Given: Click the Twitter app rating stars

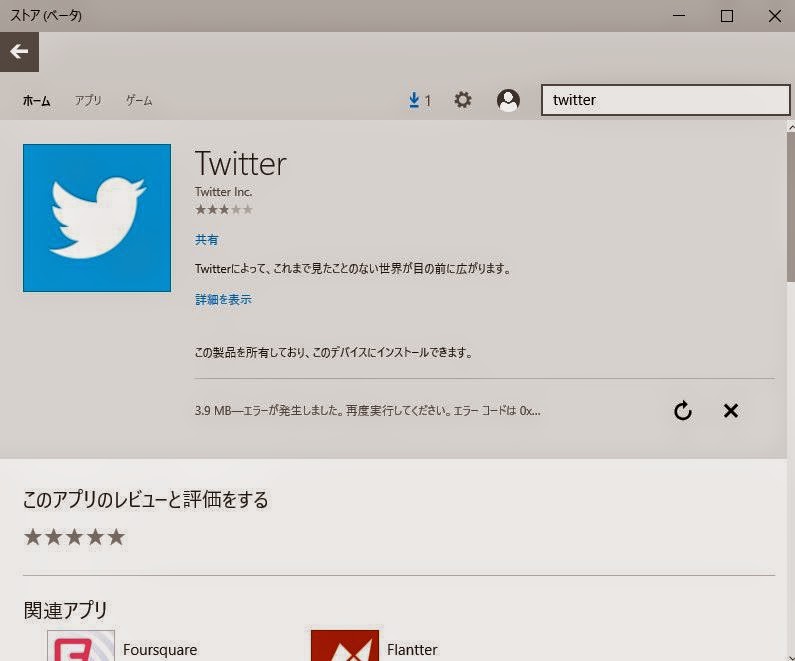Looking at the screenshot, I should [224, 209].
